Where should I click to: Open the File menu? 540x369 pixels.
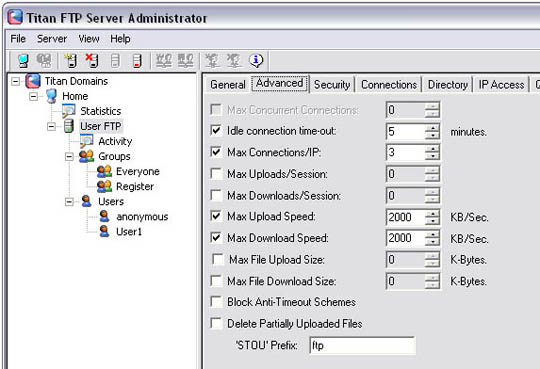point(18,39)
